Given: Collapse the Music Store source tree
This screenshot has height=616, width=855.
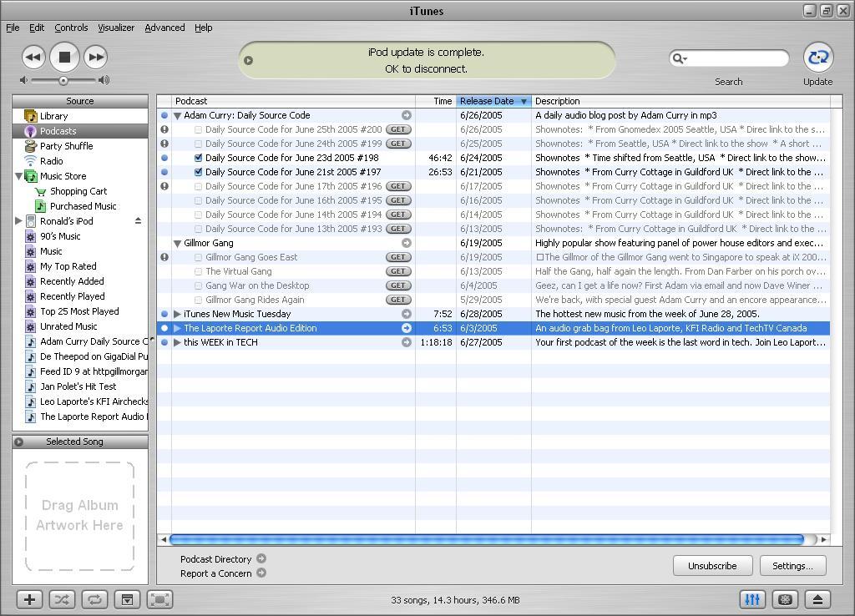Looking at the screenshot, I should tap(18, 176).
